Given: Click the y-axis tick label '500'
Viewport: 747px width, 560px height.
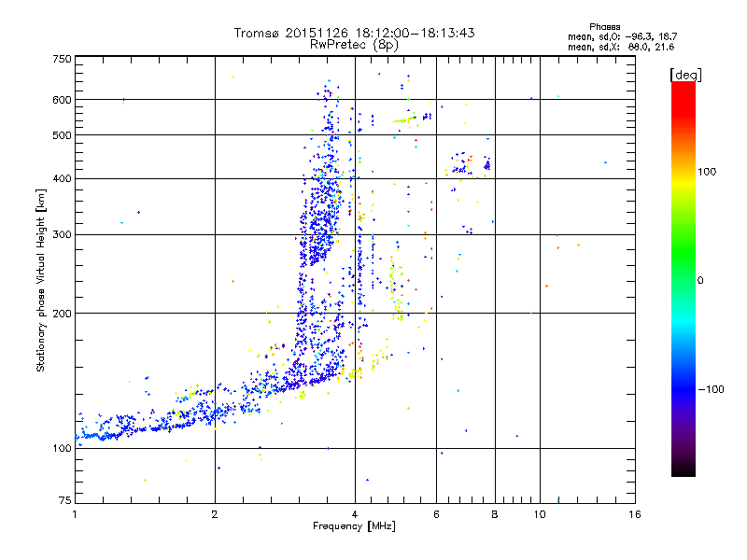Looking at the screenshot, I should point(62,135).
